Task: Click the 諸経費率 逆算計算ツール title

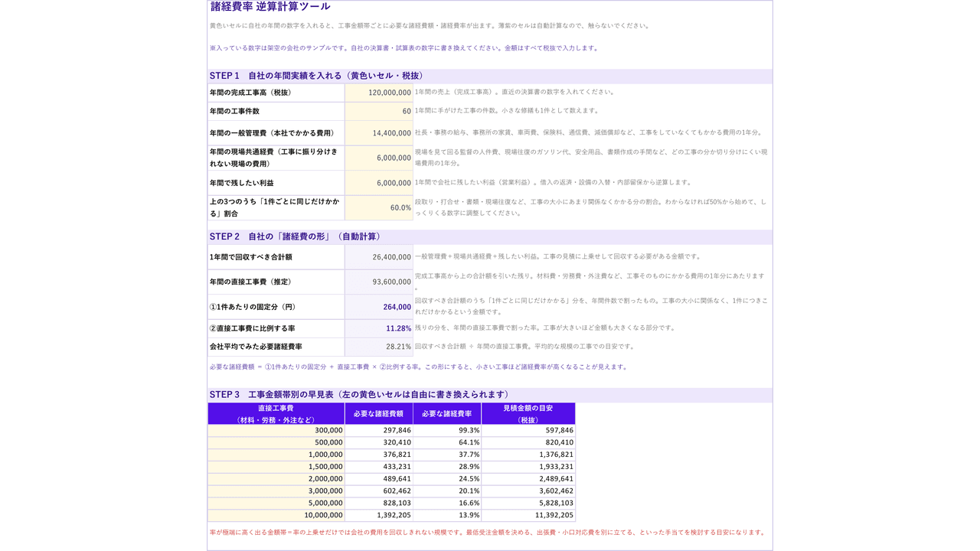Action: pos(270,7)
